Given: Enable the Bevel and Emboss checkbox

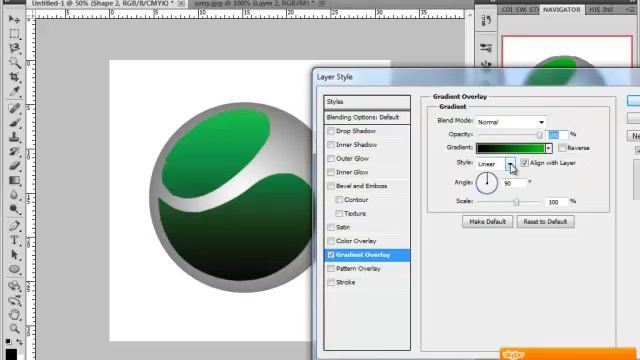Looking at the screenshot, I should (x=331, y=186).
